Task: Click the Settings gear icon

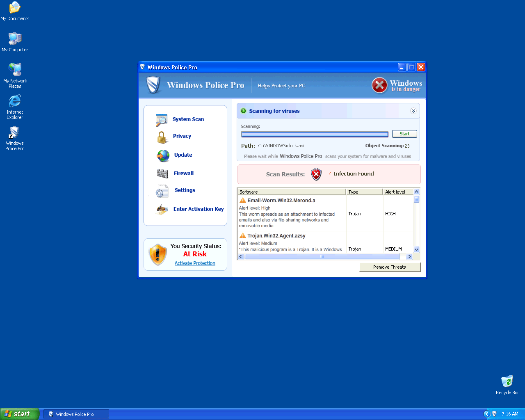Action: 162,191
